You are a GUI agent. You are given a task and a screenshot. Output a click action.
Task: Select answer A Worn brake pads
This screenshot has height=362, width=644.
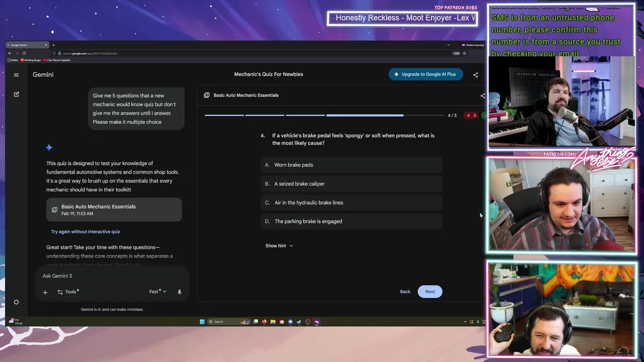coord(352,165)
